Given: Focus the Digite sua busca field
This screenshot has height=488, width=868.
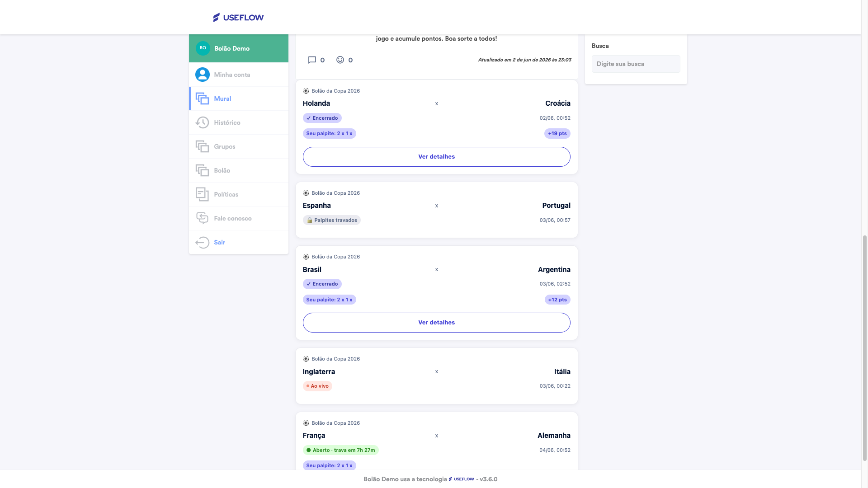Looking at the screenshot, I should point(636,64).
